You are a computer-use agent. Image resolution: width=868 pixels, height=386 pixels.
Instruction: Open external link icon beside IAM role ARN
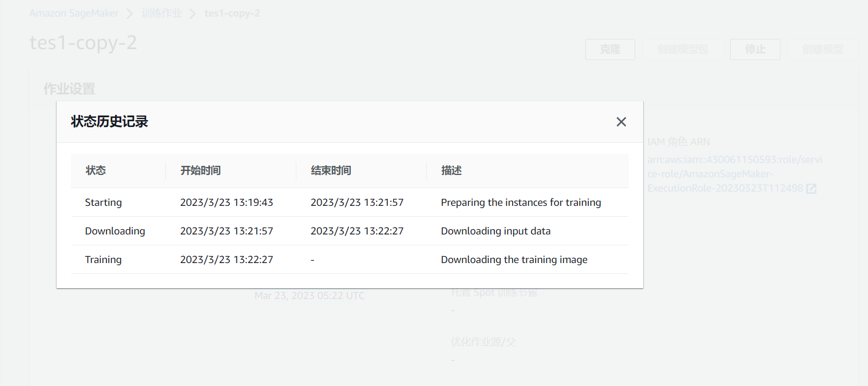811,188
